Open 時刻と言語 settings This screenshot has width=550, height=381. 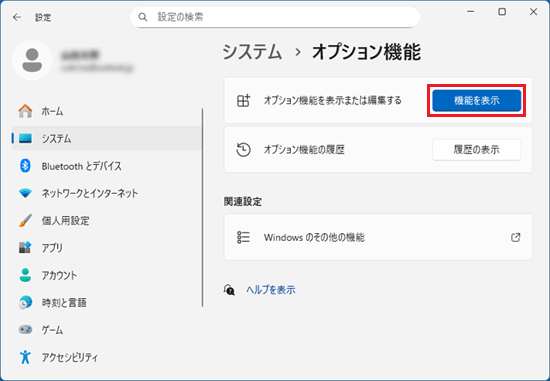(x=107, y=302)
